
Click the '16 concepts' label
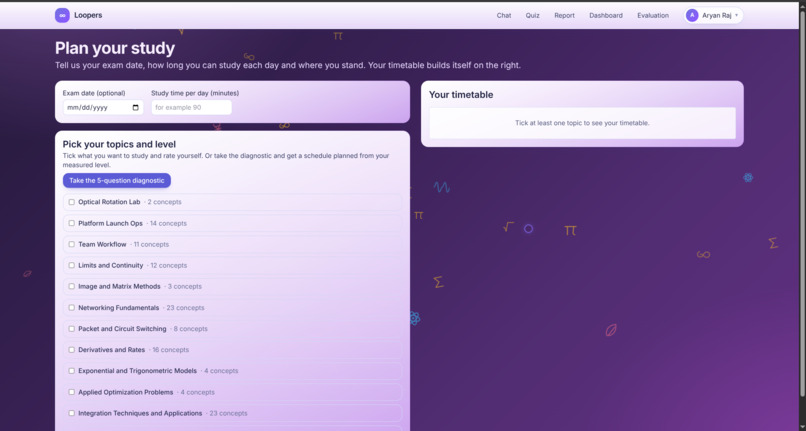[x=171, y=350]
